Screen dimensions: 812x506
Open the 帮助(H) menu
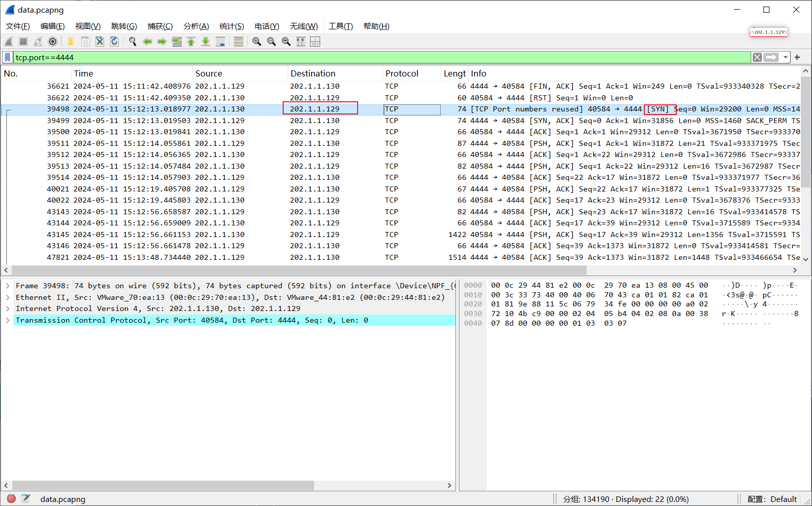(376, 26)
